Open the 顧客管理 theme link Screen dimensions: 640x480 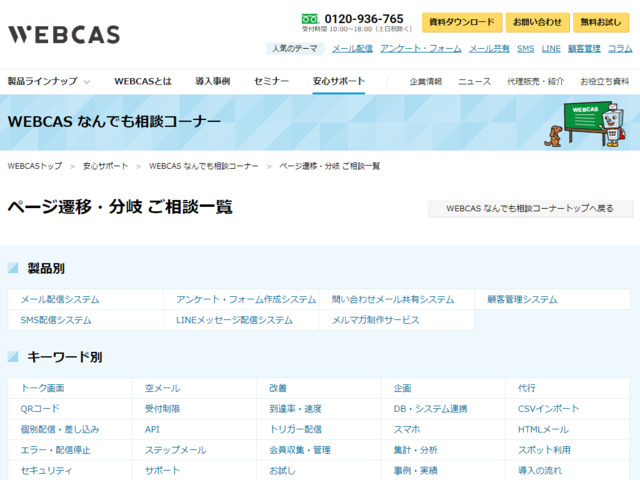coord(584,49)
